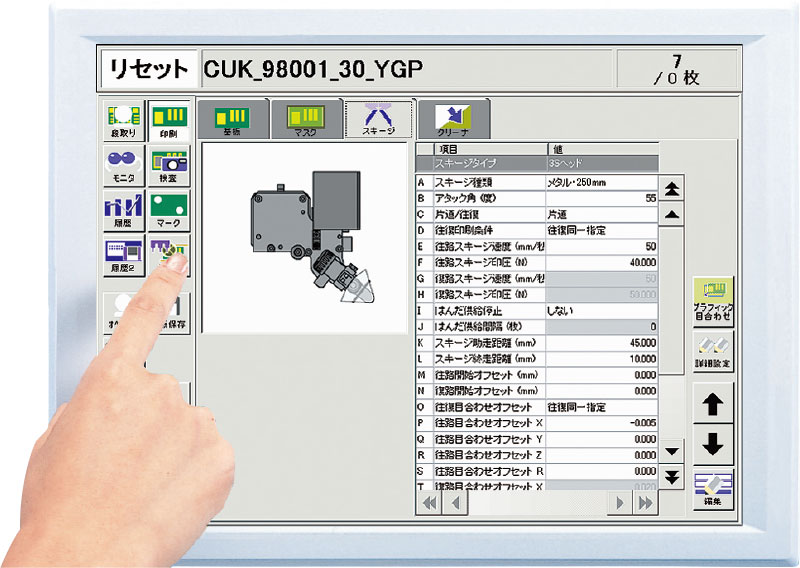Jump to top with double-up arrow
Image resolution: width=800 pixels, height=568 pixels.
coord(673,188)
